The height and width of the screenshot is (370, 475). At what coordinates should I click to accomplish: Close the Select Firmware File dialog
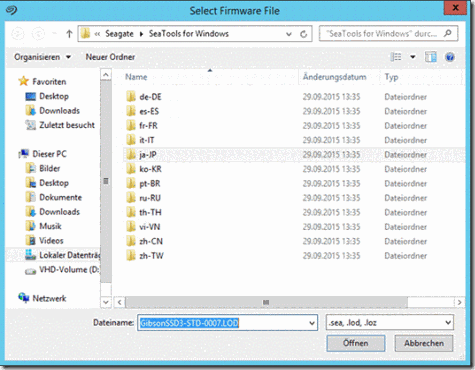click(x=455, y=7)
